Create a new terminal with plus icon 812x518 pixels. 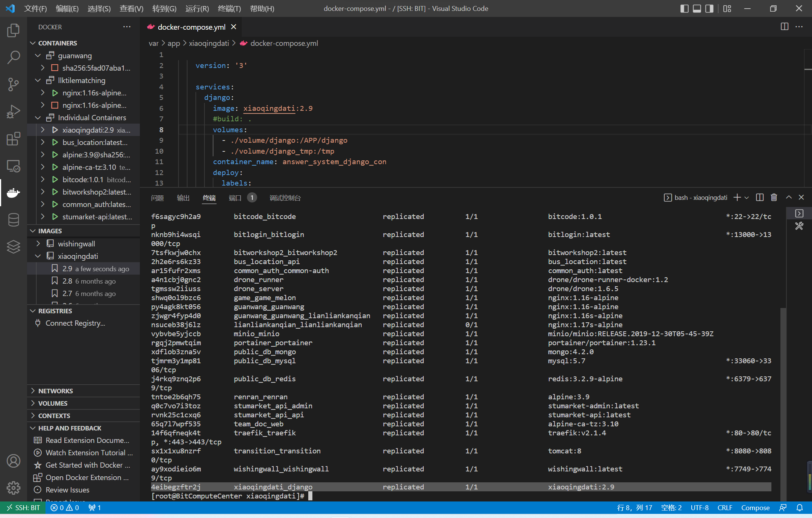(737, 198)
